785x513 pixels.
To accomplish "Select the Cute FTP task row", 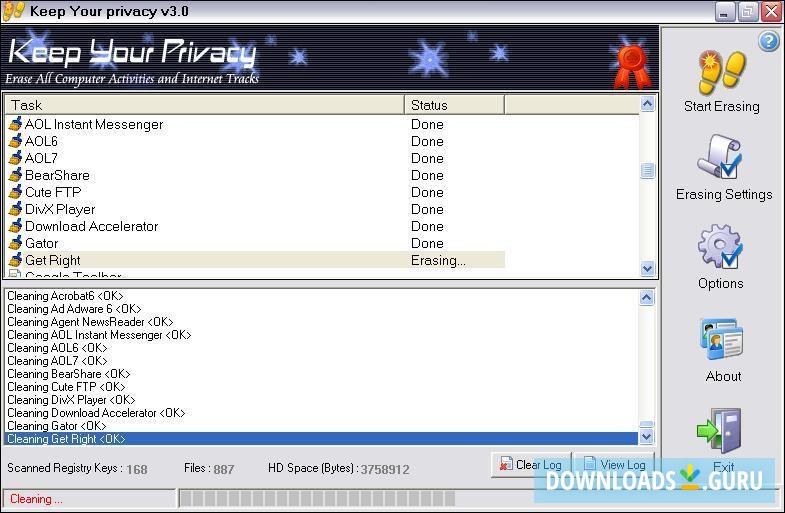I will click(x=255, y=192).
